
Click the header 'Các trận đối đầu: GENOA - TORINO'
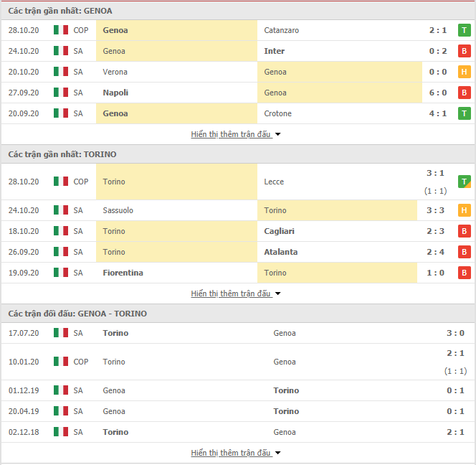(x=77, y=314)
